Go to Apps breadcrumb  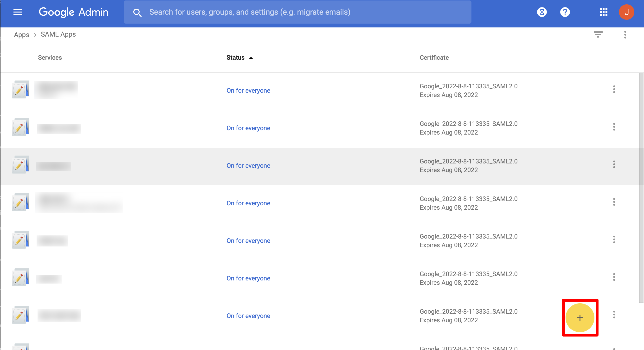tap(21, 34)
